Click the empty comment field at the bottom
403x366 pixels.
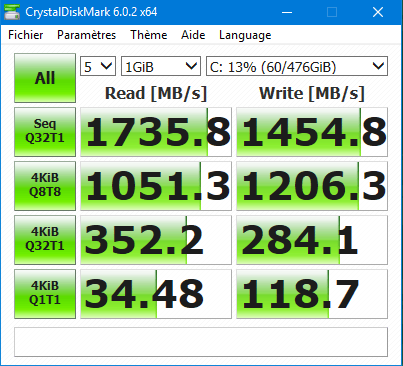point(201,342)
